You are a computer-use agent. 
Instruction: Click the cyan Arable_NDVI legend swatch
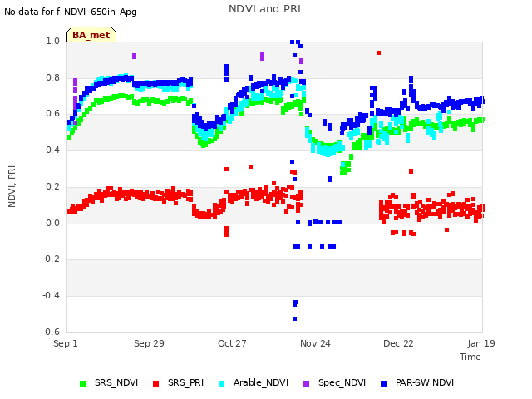pyautogui.click(x=222, y=383)
